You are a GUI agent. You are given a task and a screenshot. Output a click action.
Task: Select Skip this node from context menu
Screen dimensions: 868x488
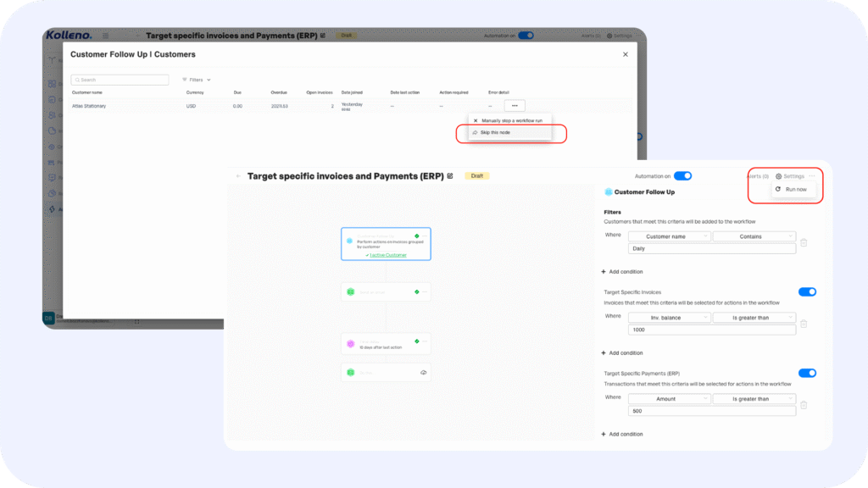click(495, 132)
